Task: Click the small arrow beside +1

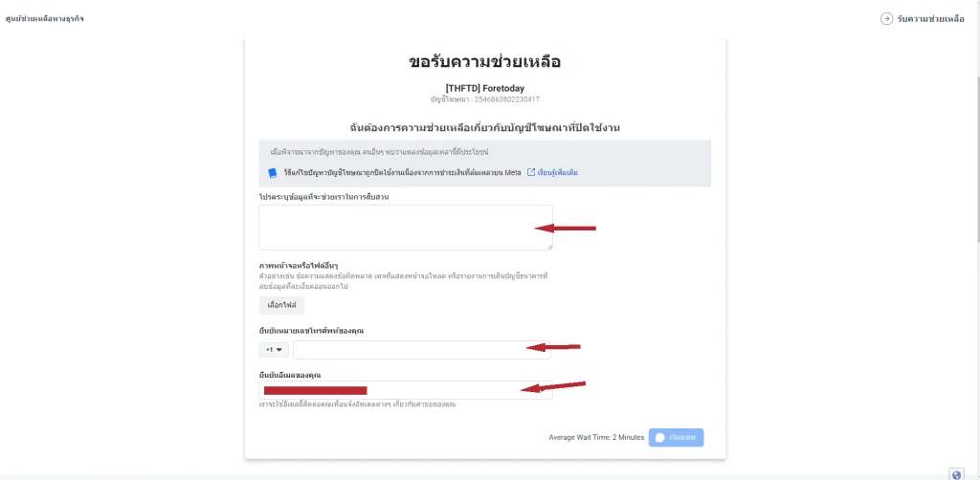Action: click(x=279, y=350)
